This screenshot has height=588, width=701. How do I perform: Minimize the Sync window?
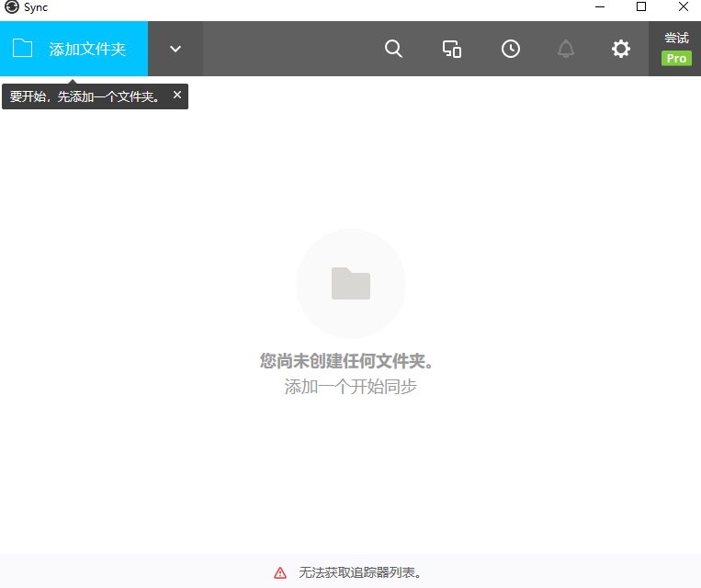click(599, 7)
